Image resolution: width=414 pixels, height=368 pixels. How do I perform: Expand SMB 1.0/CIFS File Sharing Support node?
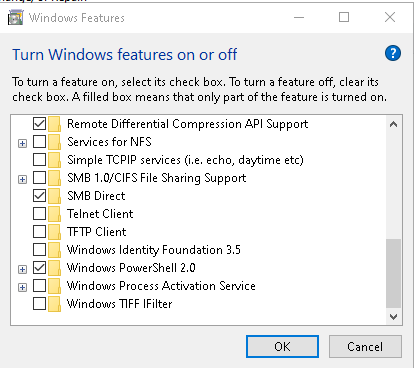(22, 179)
